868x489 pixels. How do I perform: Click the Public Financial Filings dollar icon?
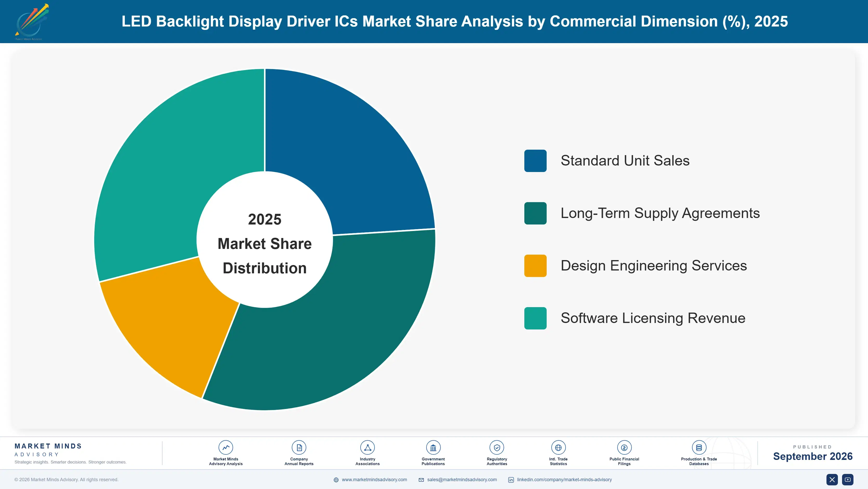coord(624,447)
